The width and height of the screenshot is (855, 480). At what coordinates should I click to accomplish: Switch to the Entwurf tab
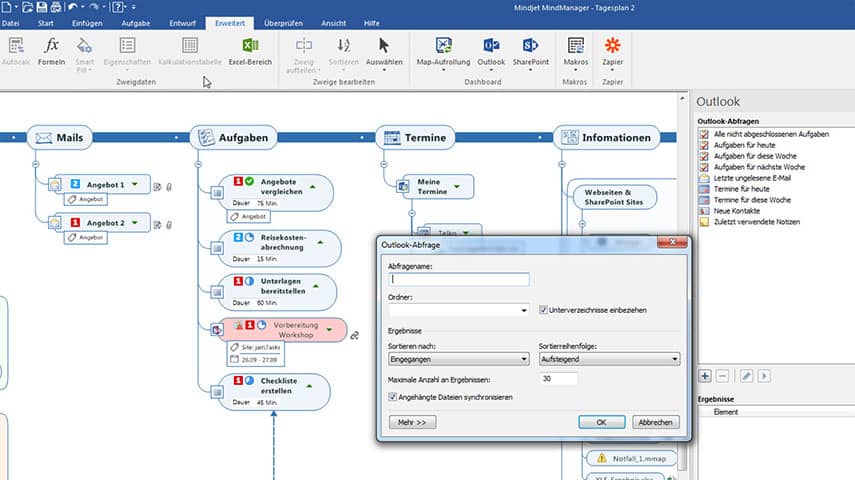182,23
